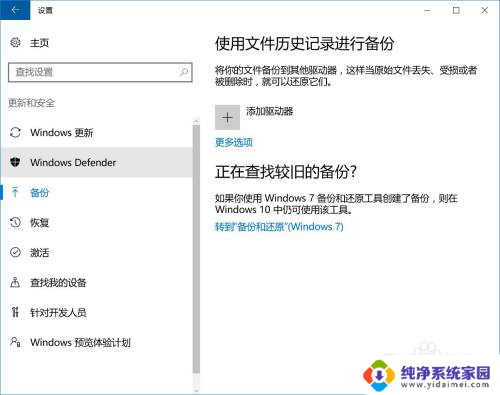Image resolution: width=500 pixels, height=395 pixels.
Task: Click the 针对开发人员 tools icon
Action: coord(15,312)
